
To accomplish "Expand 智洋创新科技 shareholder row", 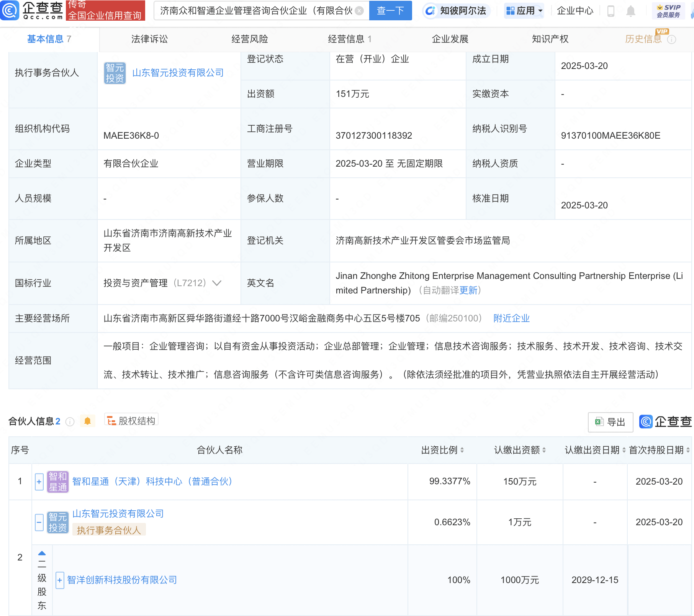I will coord(60,580).
